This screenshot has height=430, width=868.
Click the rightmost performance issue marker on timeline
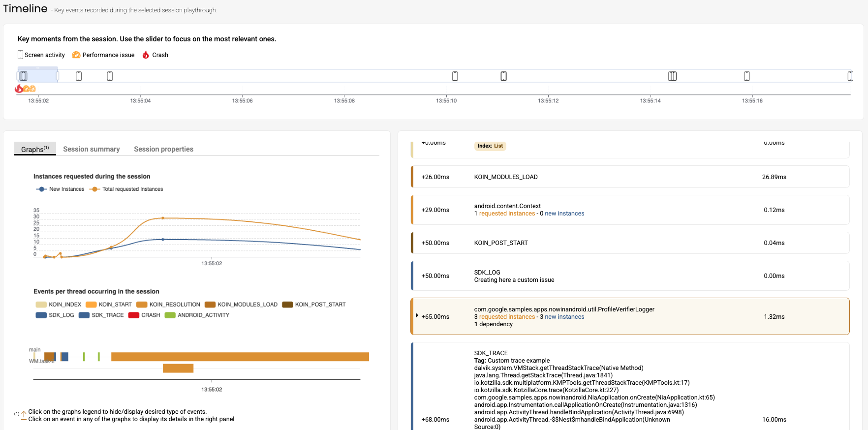[32, 89]
